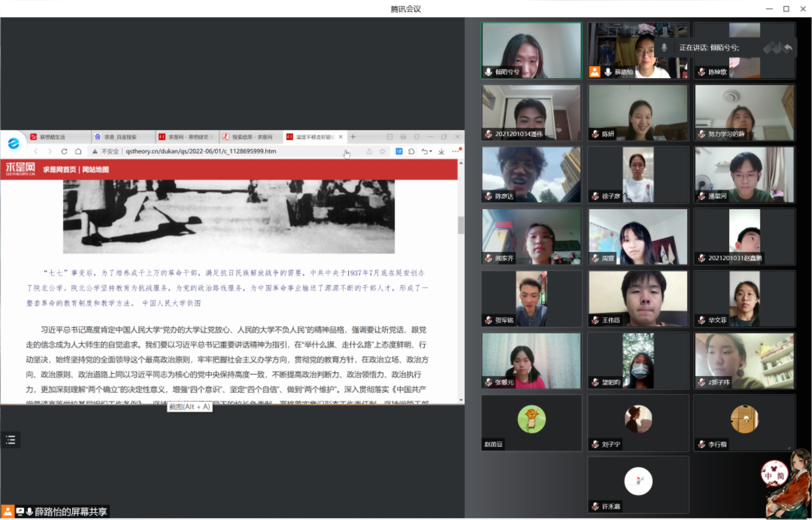Click page scrollbar up arrow
This screenshot has height=520, width=812.
(x=461, y=163)
